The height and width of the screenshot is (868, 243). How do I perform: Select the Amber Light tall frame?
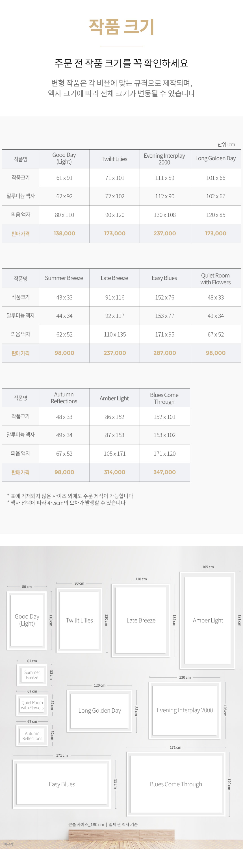[x=208, y=620]
